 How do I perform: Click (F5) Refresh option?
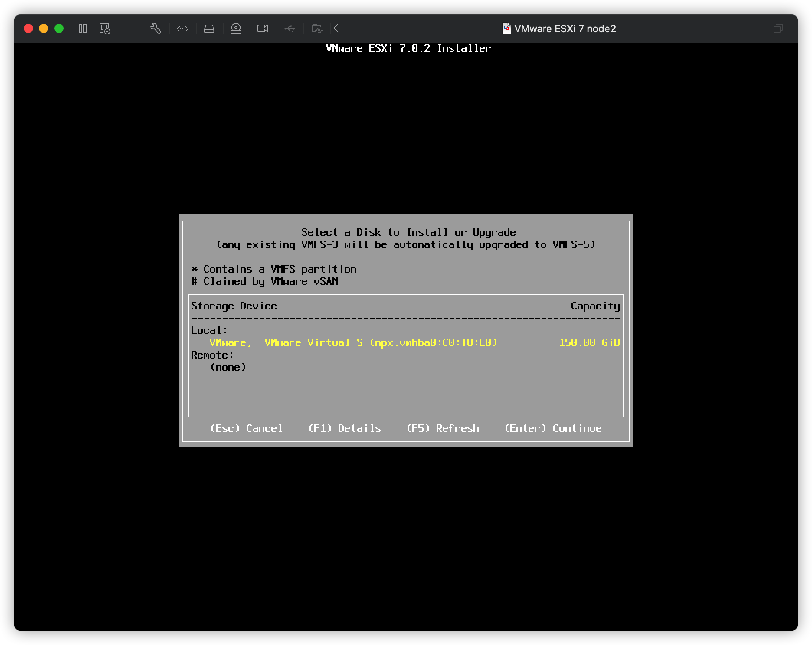tap(443, 428)
